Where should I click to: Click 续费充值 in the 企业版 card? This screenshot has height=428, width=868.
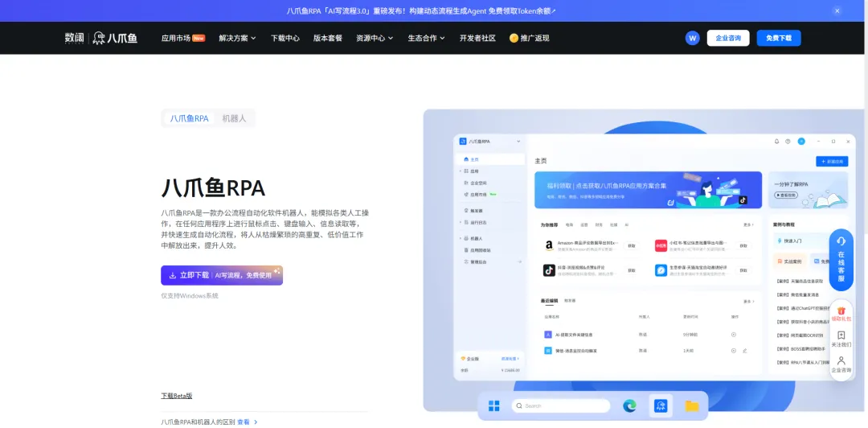[510, 359]
